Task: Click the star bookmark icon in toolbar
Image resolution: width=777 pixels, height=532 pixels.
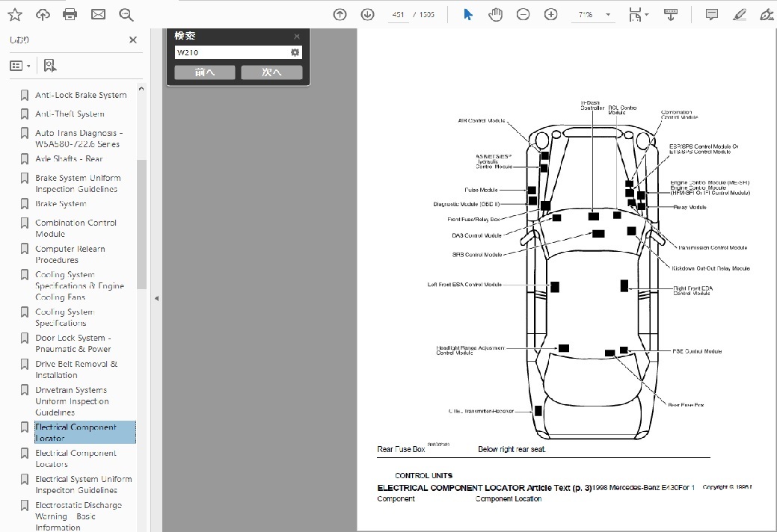Action: 15,14
